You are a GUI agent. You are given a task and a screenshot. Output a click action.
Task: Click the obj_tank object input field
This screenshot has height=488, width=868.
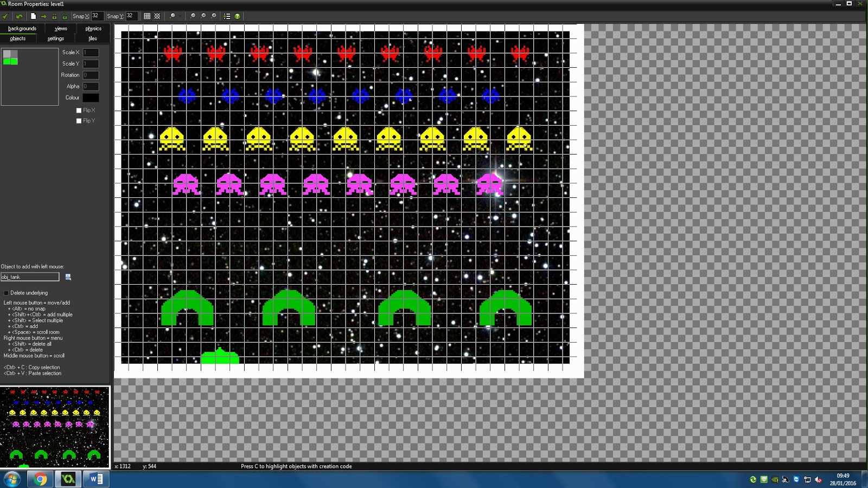click(30, 277)
